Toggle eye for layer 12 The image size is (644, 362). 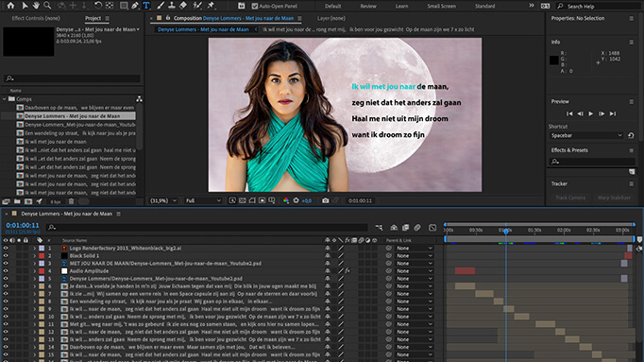click(6, 332)
